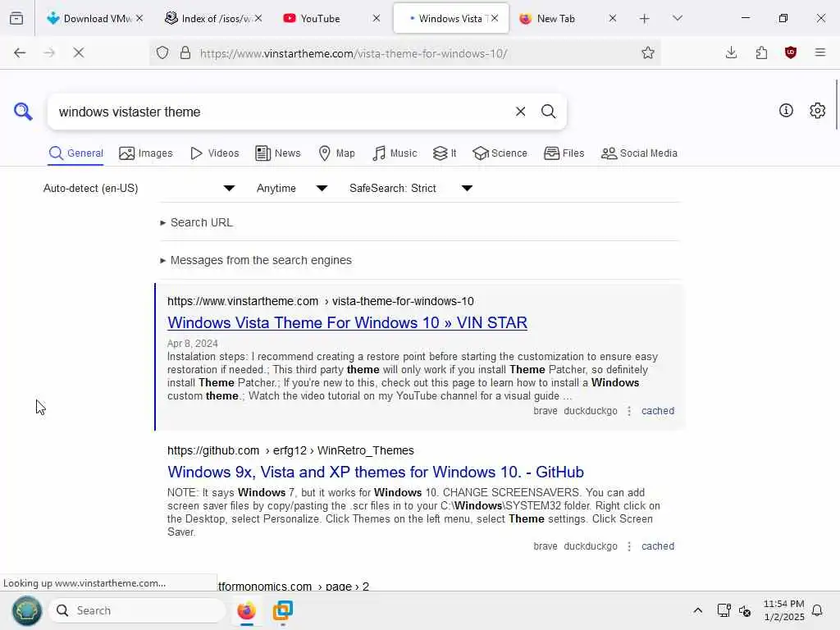Open VMware from the taskbar

[x=282, y=610]
